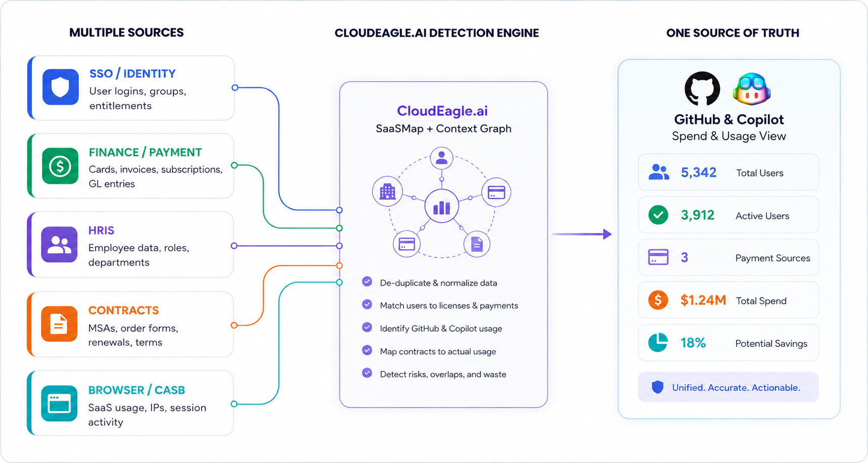Click the "Unified. Accurate. Actionable." text
This screenshot has height=463, width=868.
click(x=736, y=388)
